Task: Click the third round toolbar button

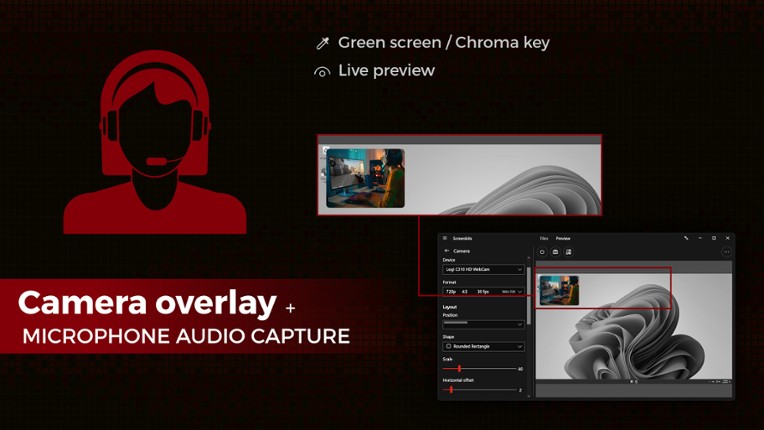Action: [x=568, y=252]
